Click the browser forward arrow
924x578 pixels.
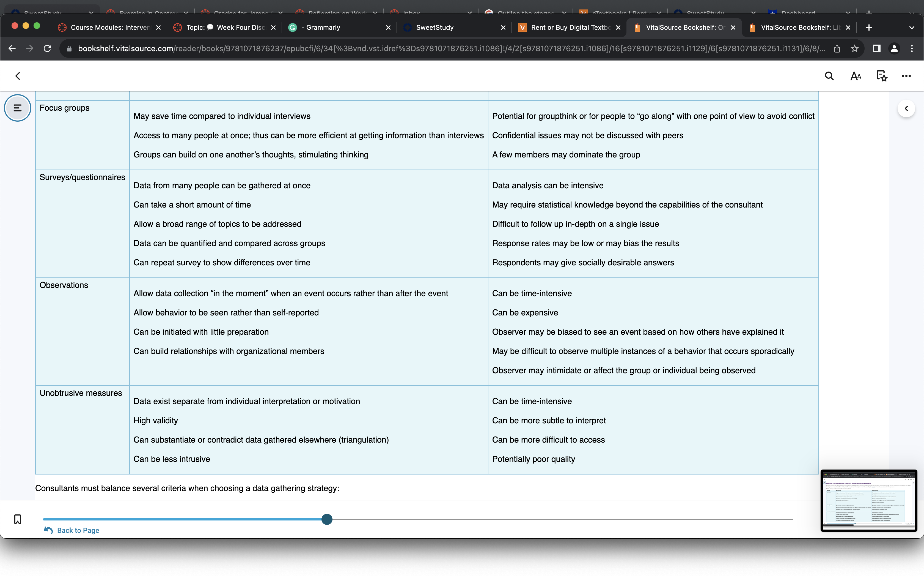[30, 48]
